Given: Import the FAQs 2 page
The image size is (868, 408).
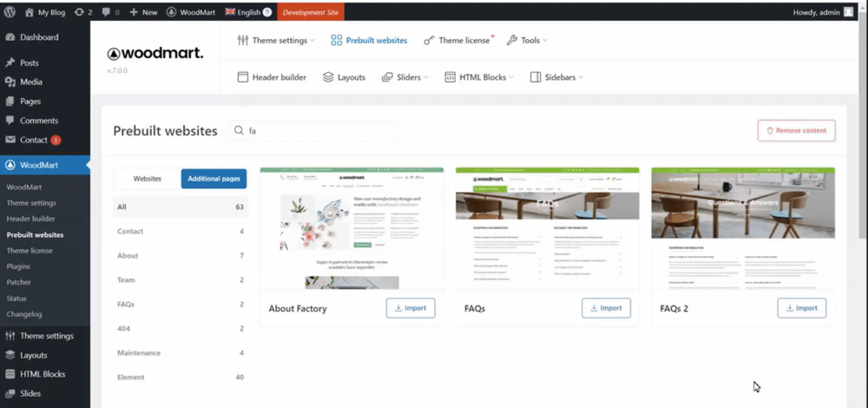Looking at the screenshot, I should coord(802,308).
